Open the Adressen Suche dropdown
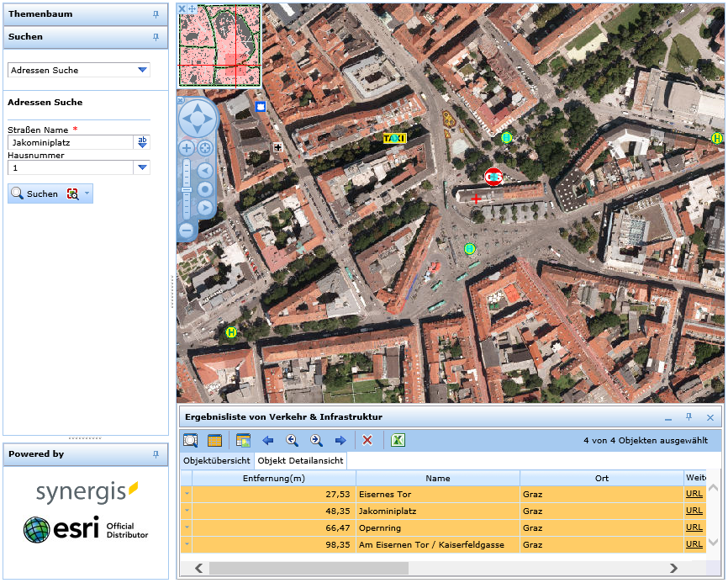 tap(142, 71)
